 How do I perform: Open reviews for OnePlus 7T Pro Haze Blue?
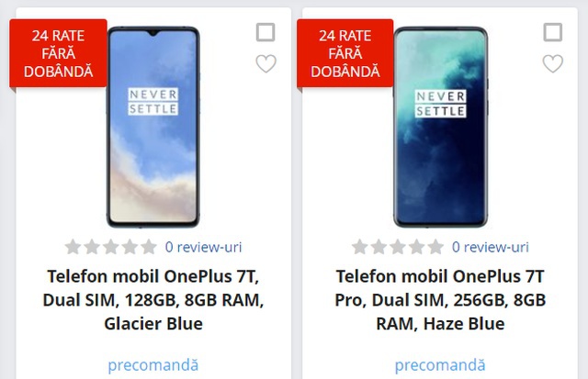490,247
